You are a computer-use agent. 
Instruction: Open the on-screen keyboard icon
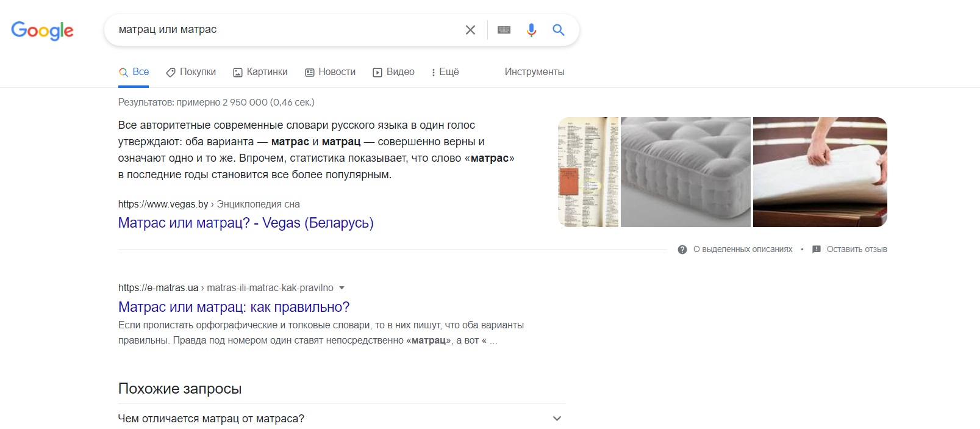pyautogui.click(x=504, y=30)
